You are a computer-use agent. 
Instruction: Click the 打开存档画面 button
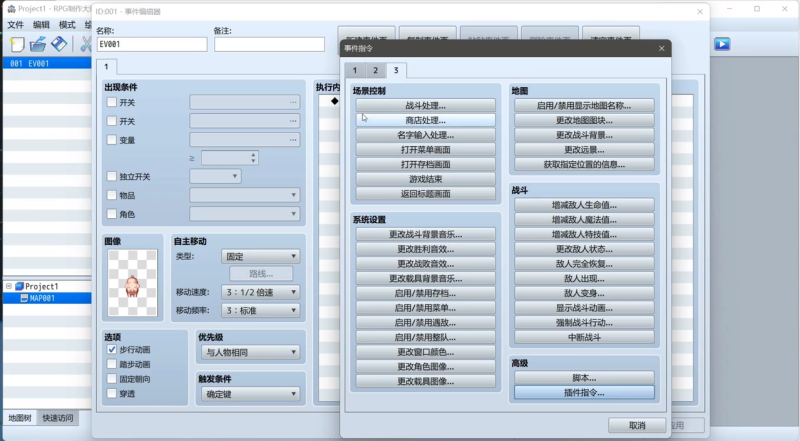(426, 164)
